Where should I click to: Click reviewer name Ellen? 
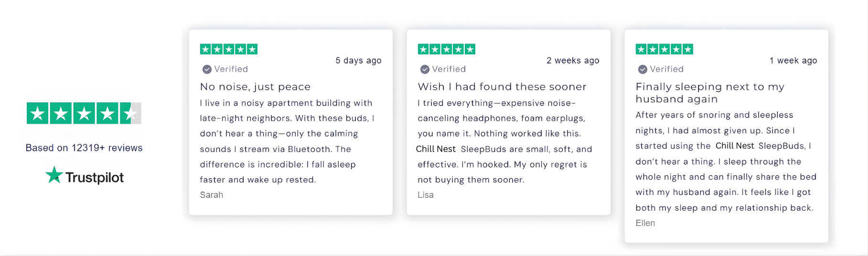pos(645,223)
